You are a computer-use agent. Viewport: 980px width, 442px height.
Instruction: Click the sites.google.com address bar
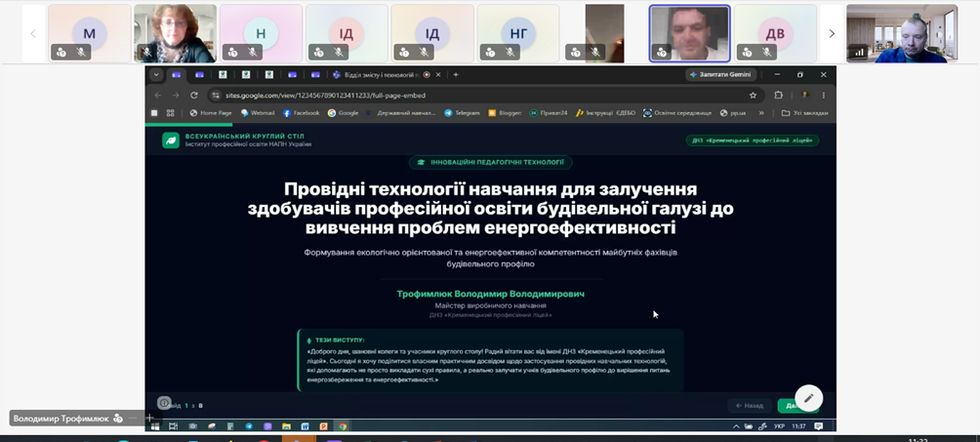point(484,95)
